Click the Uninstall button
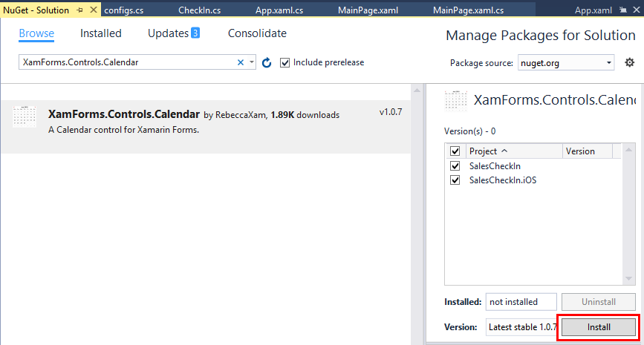This screenshot has width=644, height=345. click(599, 302)
